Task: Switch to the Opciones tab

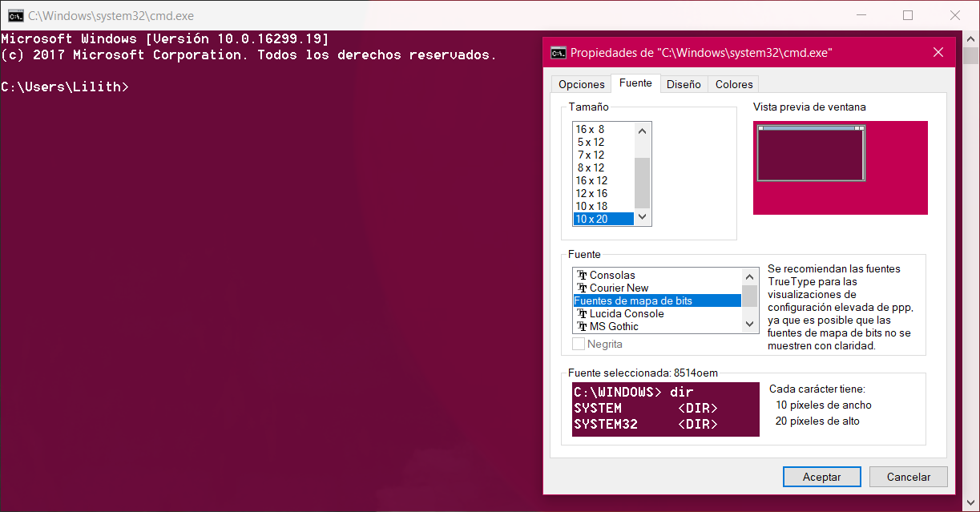Action: click(580, 83)
